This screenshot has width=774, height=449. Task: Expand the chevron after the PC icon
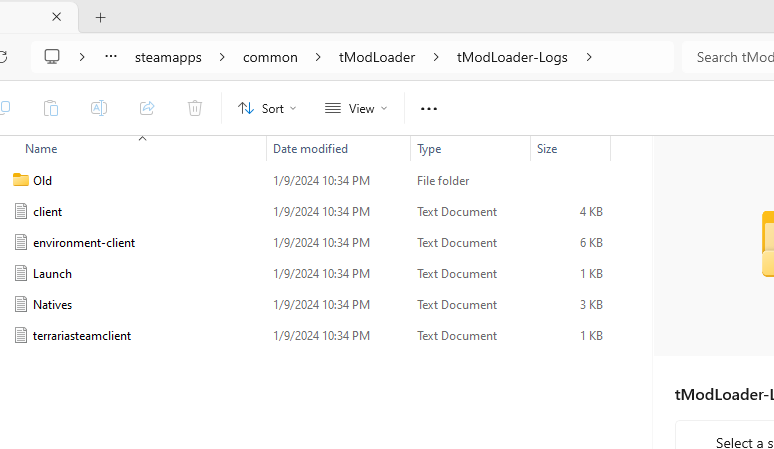click(x=82, y=57)
